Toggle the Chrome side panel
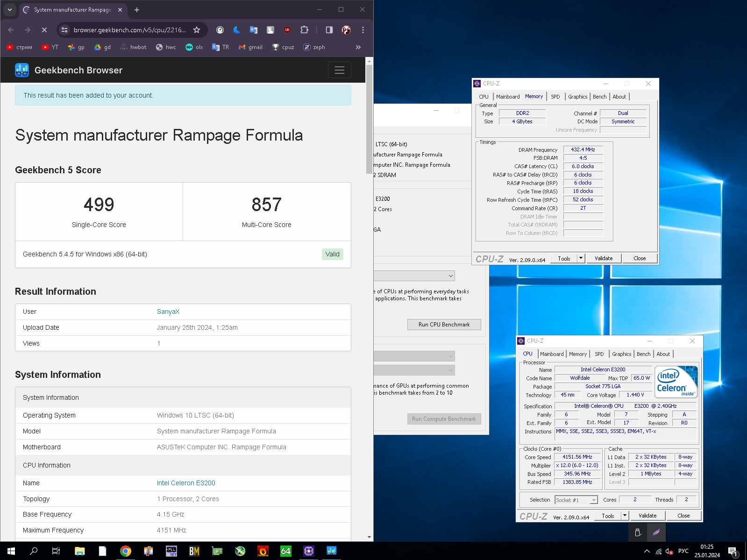Viewport: 747px width, 560px height. coord(329,30)
